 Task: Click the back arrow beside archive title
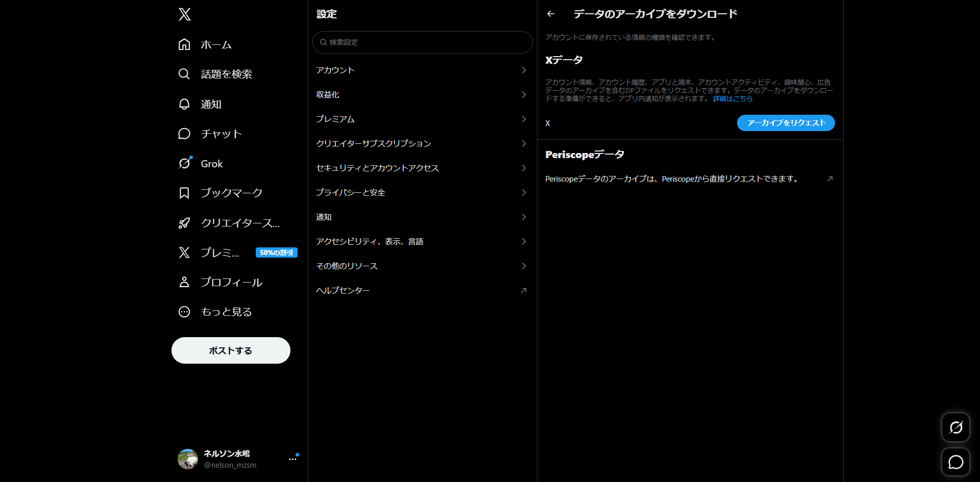click(x=551, y=14)
